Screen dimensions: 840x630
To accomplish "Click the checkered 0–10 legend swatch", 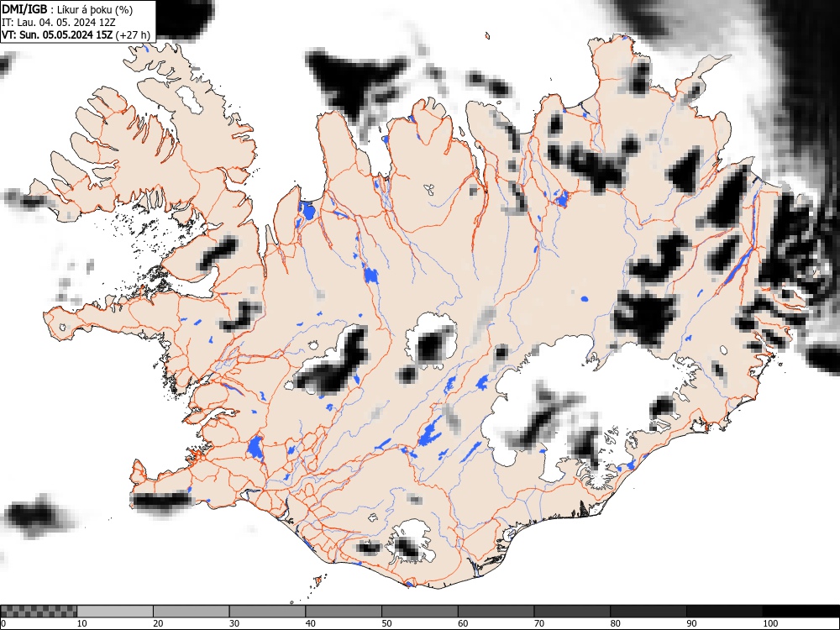I will (39, 612).
